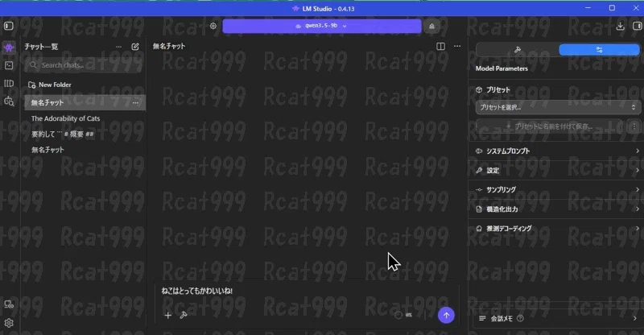Focus the Search chats field
This screenshot has height=335, width=644.
(85, 65)
